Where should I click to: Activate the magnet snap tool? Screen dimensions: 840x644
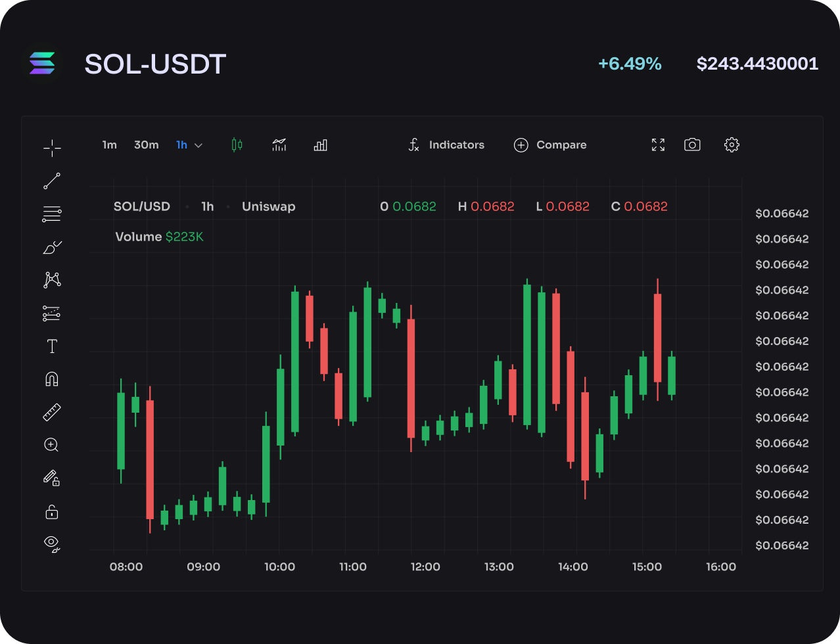coord(52,379)
